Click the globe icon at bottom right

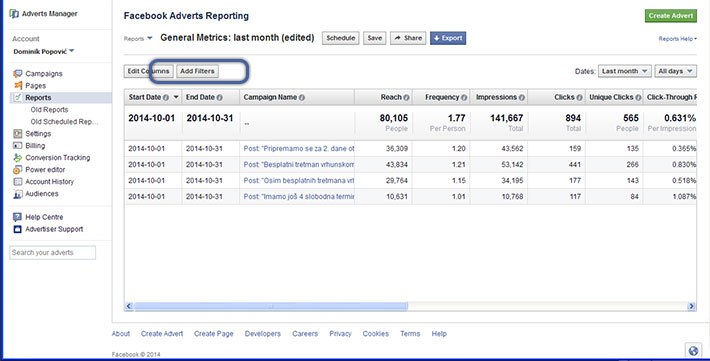693,351
